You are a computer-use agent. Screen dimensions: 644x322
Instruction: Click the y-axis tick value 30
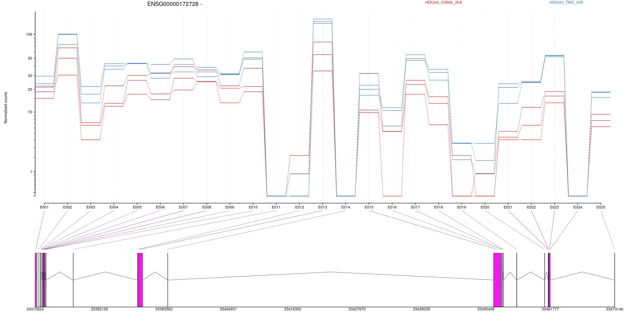30,76
